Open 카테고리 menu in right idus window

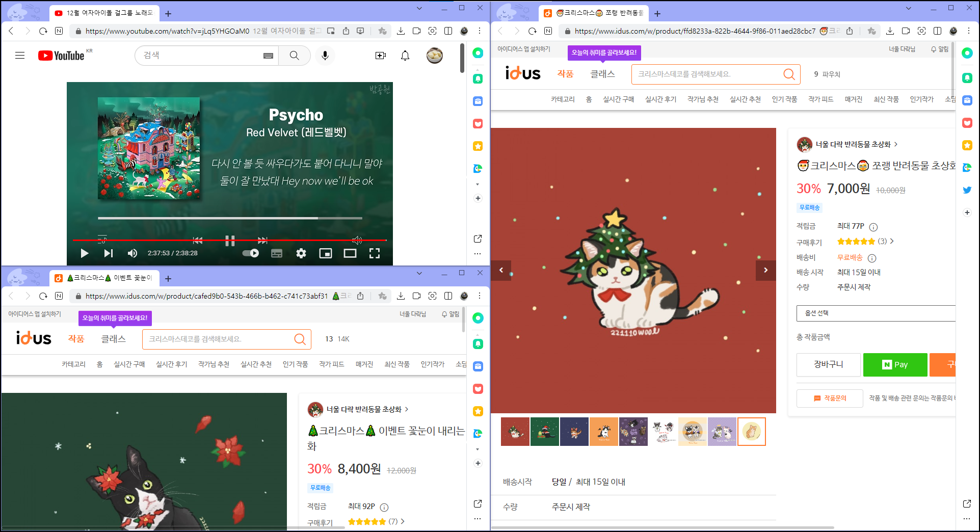(563, 99)
